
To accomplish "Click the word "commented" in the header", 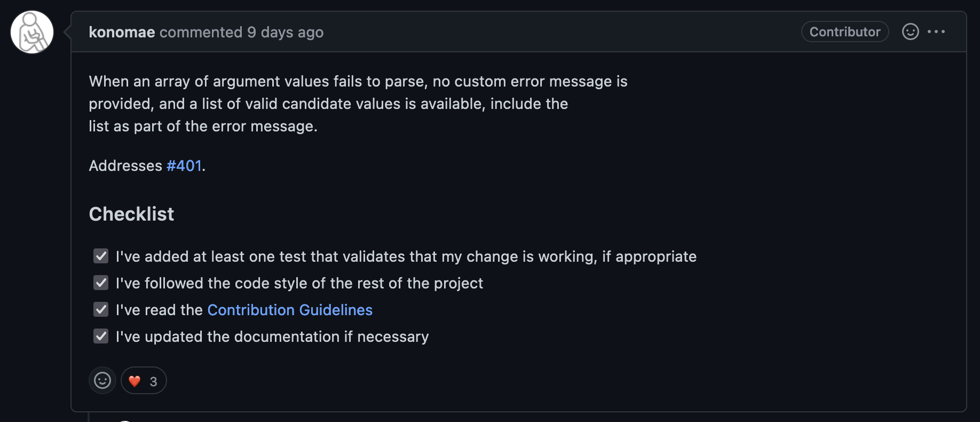I will tap(201, 32).
